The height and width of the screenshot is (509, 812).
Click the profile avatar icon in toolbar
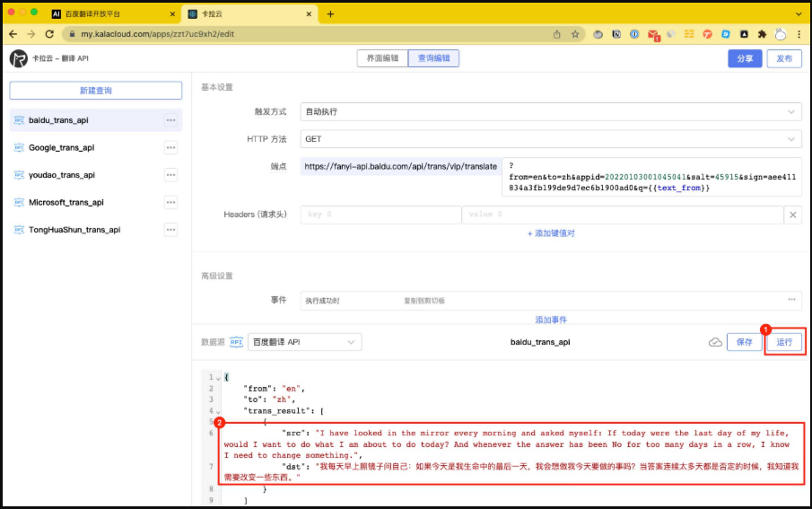pos(780,34)
